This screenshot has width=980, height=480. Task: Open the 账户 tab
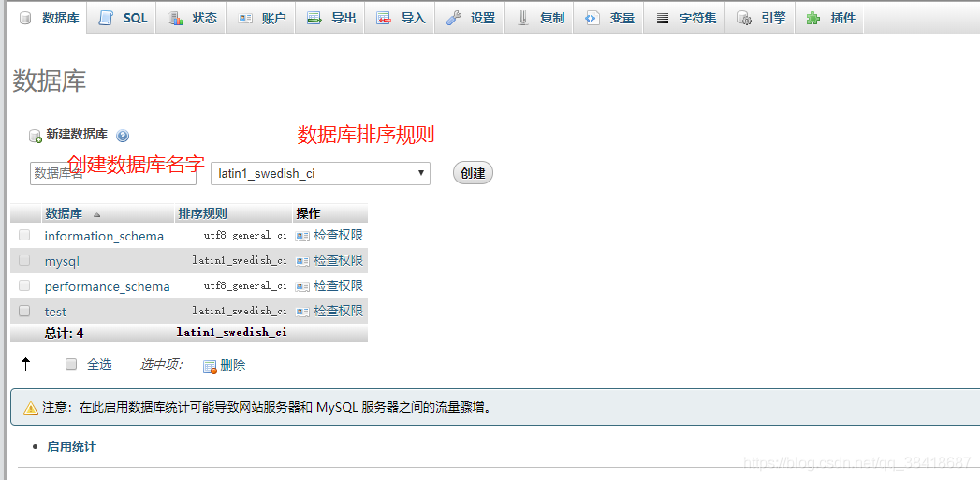tap(260, 18)
